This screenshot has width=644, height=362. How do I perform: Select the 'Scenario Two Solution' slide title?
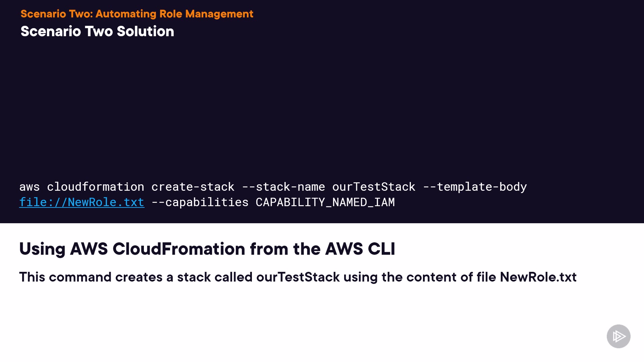click(x=97, y=31)
